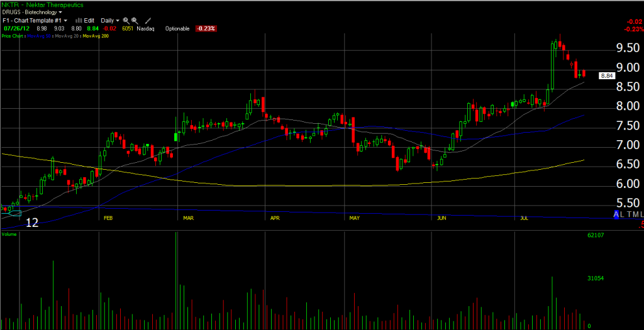Expand the F1 - Chart Template #1 dropdown
This screenshot has width=644, height=330.
tap(35, 20)
